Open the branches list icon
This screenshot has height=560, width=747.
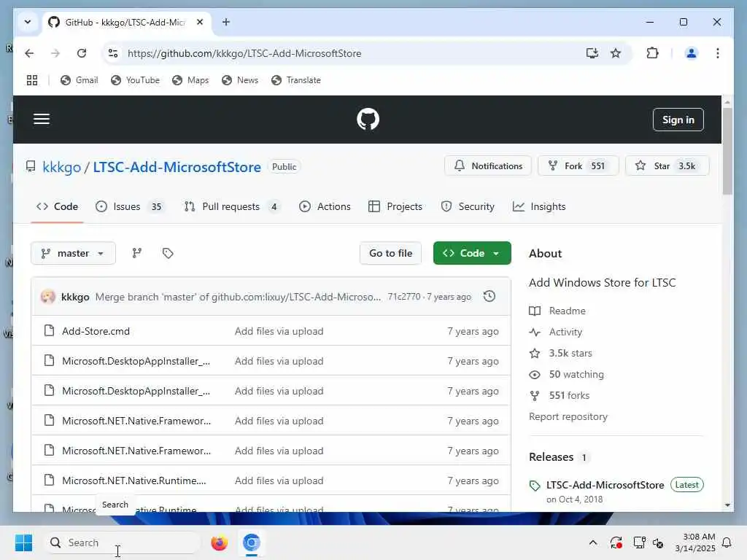click(136, 253)
